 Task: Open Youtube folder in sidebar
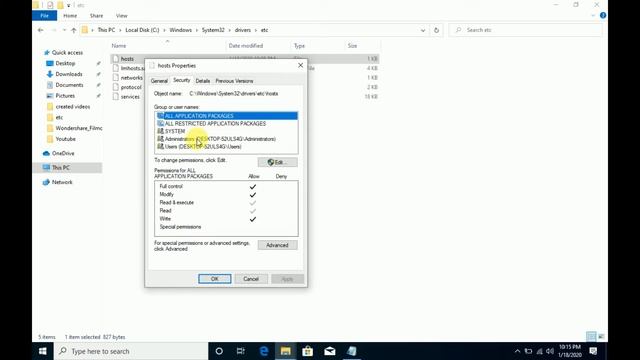click(x=65, y=139)
